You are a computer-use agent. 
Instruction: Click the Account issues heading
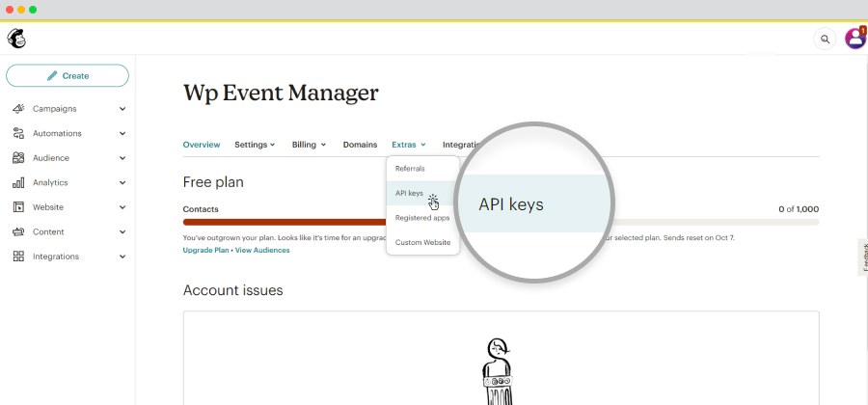(x=233, y=290)
